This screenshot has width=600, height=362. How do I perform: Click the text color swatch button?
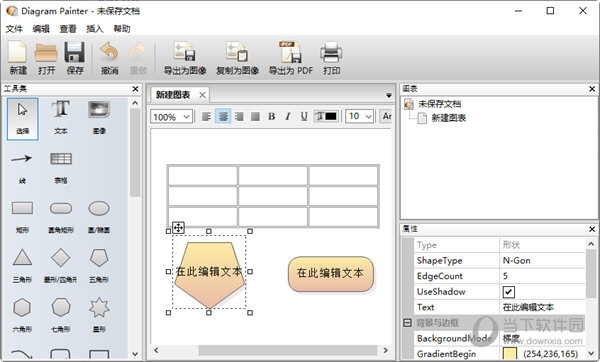pyautogui.click(x=326, y=116)
